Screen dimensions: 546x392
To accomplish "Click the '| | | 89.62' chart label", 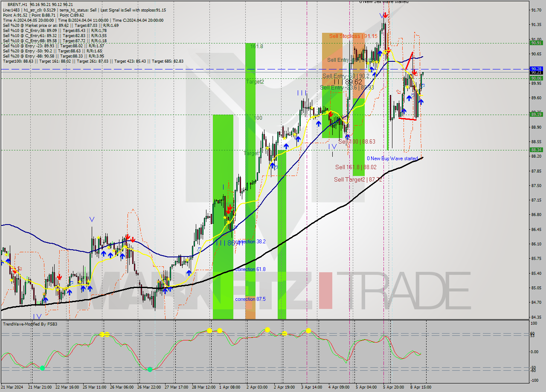I will 348,81.
